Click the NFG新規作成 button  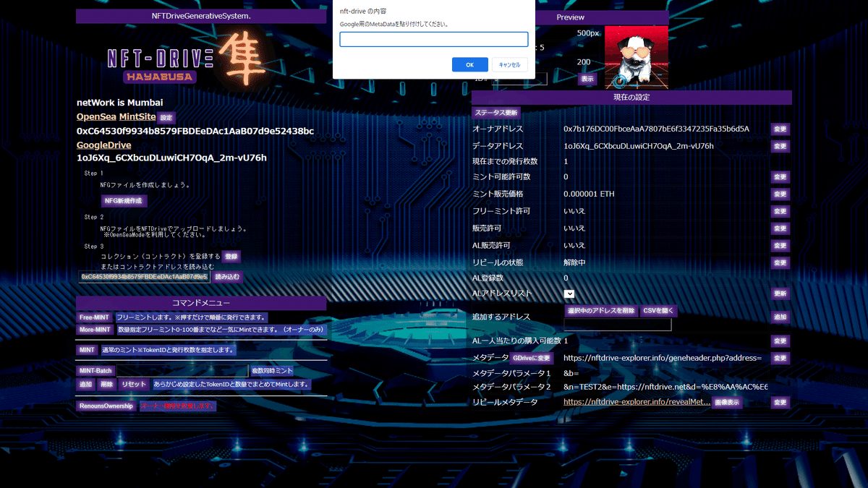click(124, 200)
